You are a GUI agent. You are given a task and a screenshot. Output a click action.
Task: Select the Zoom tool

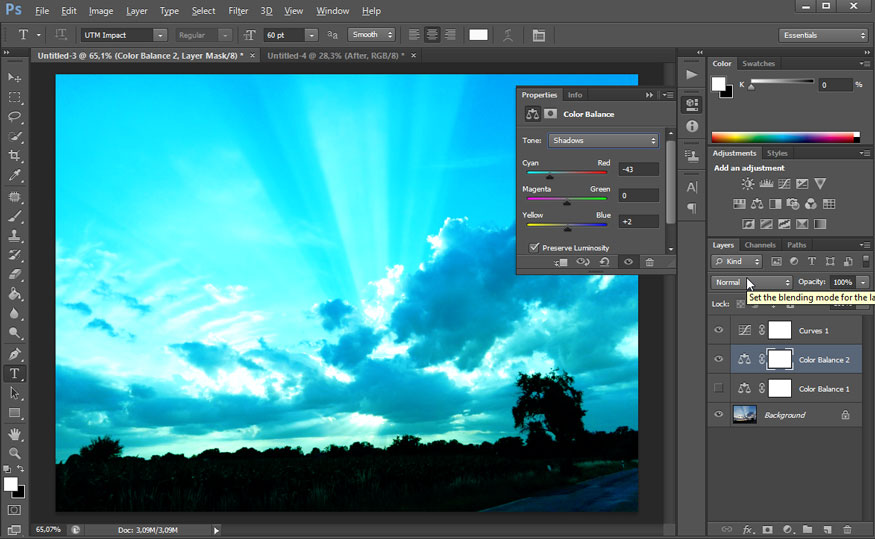tap(15, 452)
